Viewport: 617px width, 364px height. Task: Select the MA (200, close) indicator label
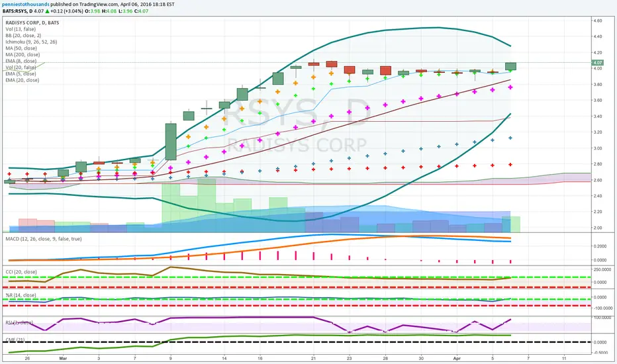[23, 55]
